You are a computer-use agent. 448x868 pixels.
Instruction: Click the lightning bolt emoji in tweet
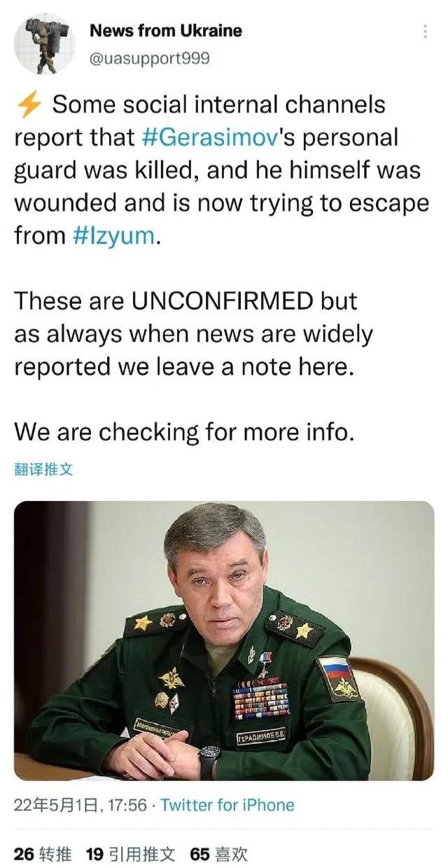pyautogui.click(x=29, y=105)
